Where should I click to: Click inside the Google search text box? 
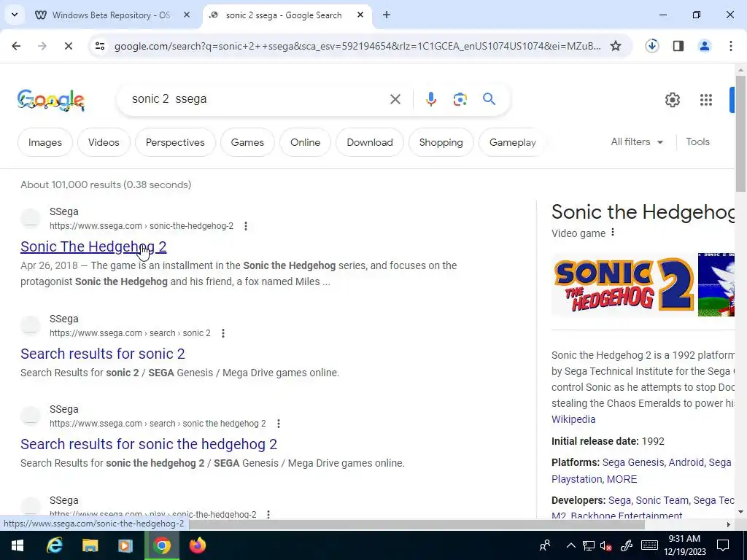coord(258,99)
